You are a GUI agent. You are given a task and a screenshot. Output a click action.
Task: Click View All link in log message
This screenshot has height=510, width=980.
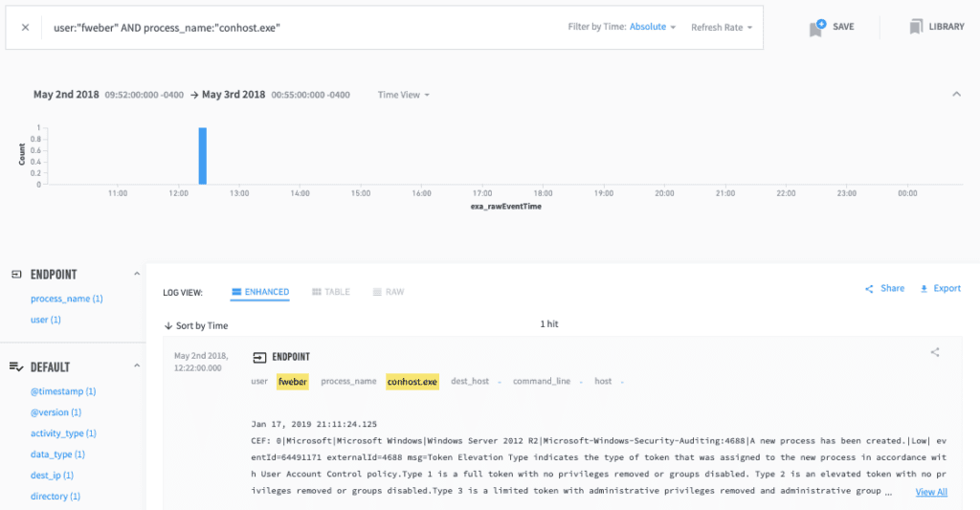(x=931, y=492)
